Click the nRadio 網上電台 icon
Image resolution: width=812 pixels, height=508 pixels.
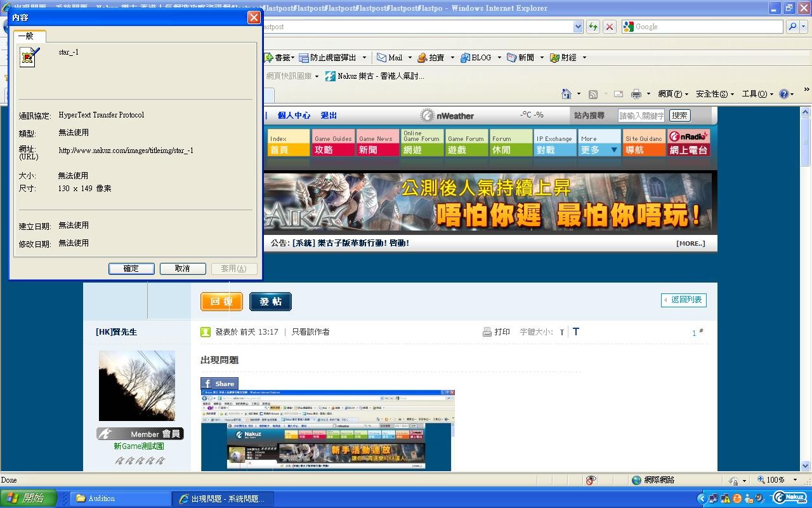[x=689, y=143]
